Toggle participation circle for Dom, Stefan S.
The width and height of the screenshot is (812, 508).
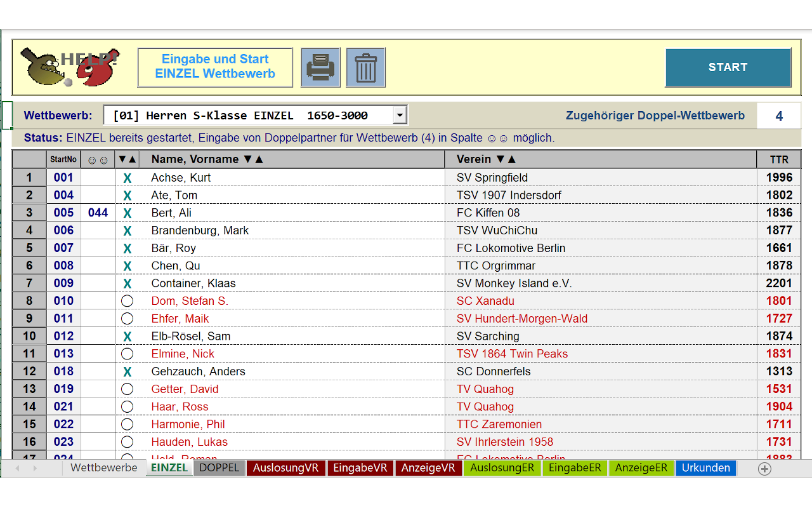click(127, 301)
